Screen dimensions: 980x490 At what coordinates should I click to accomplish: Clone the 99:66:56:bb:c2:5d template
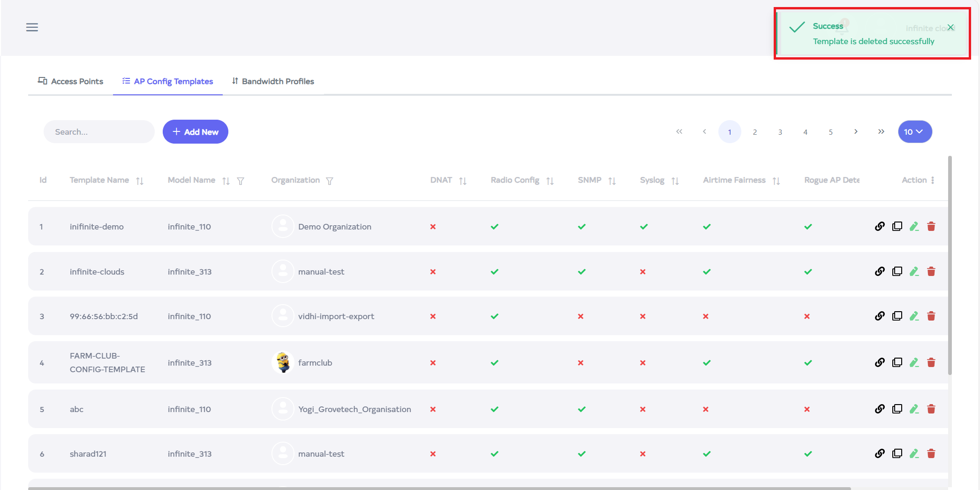click(x=897, y=316)
